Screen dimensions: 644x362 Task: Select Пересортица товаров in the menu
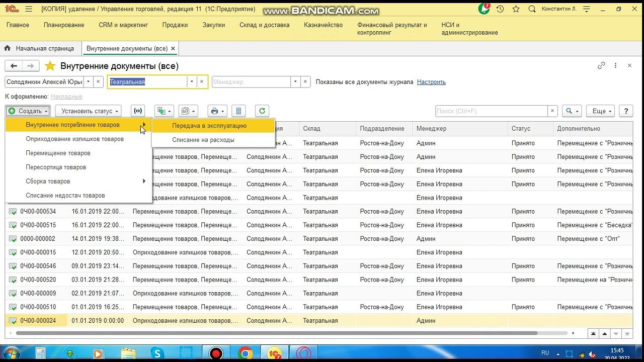coord(78,167)
